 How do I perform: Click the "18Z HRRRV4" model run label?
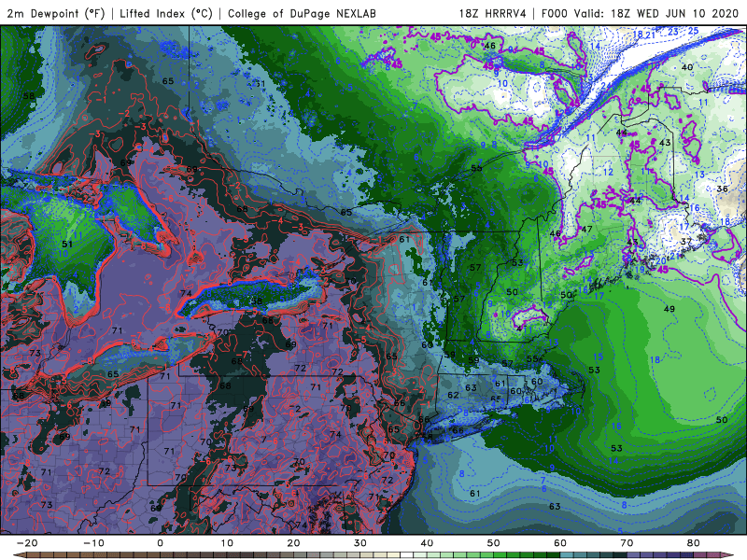pos(493,14)
